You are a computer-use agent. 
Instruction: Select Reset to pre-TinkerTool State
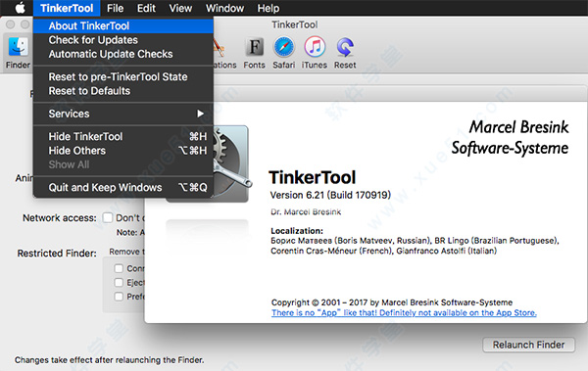tap(123, 76)
